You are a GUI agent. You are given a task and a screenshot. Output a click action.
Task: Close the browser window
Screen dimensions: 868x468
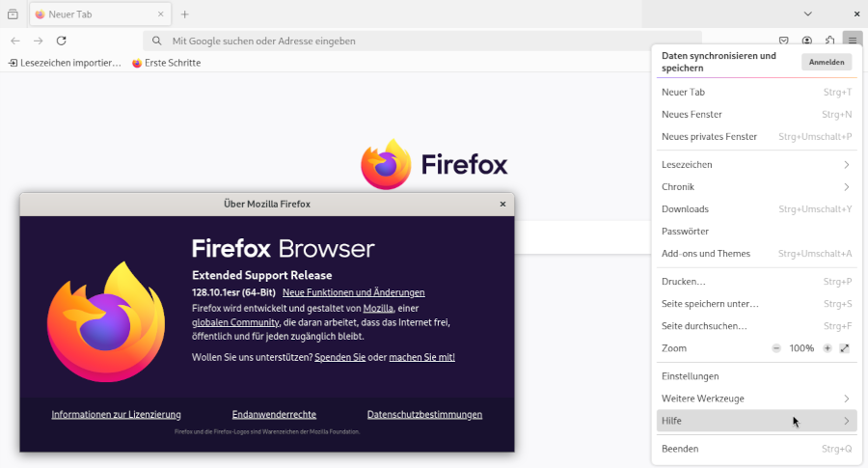tap(856, 14)
